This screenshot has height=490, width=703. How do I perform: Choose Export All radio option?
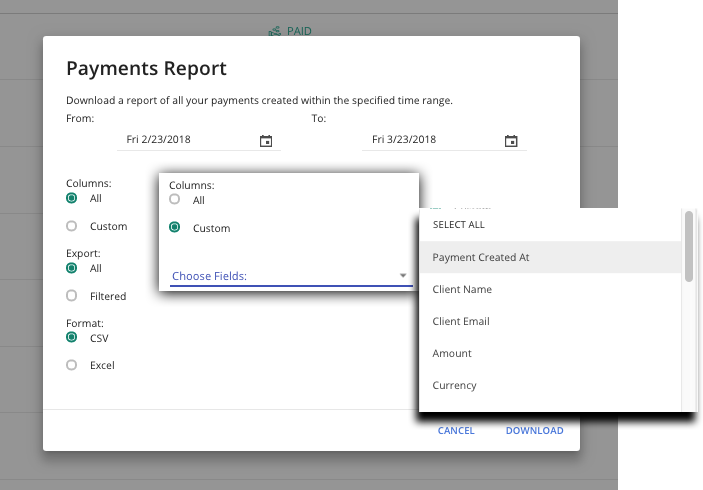tap(71, 268)
